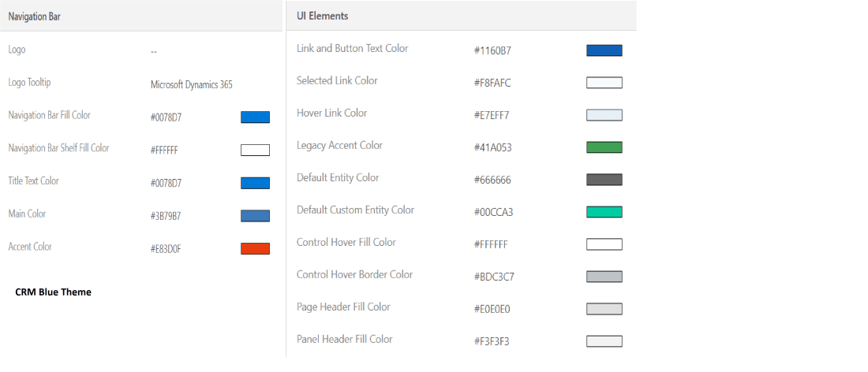Image resolution: width=868 pixels, height=372 pixels.
Task: Click the Navigation Bar Fill Color hex value
Action: [x=166, y=117]
